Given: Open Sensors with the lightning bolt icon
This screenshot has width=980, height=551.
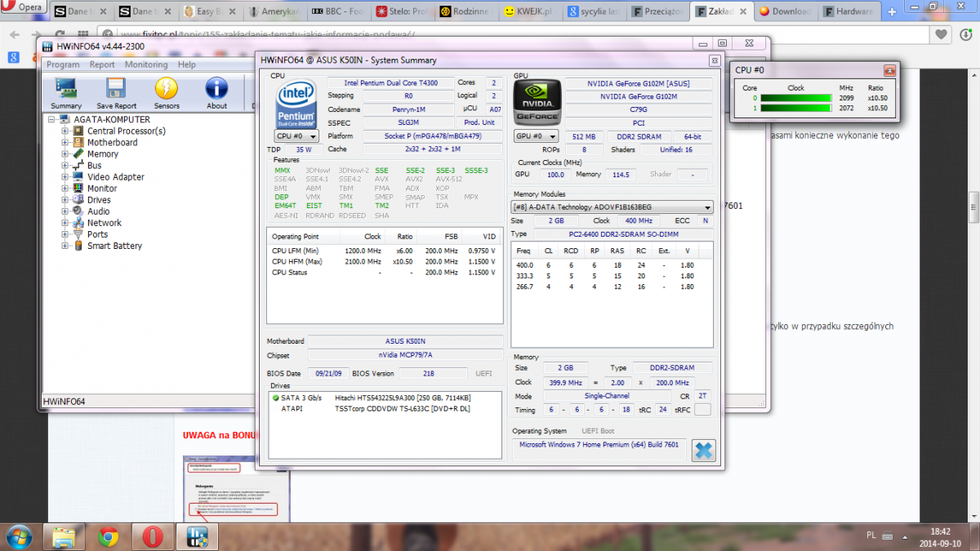Looking at the screenshot, I should click(x=167, y=93).
